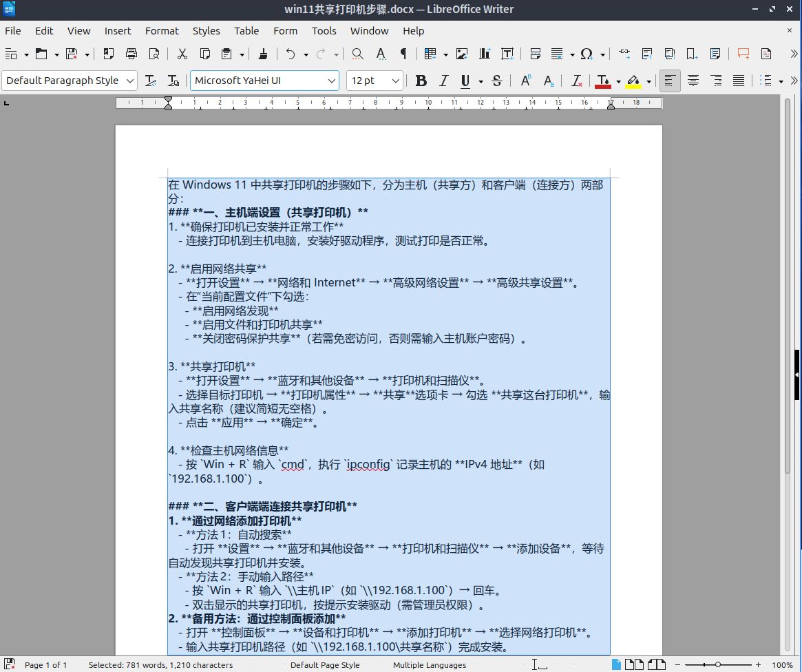
Task: Open the Underline style dropdown arrow
Action: 481,81
